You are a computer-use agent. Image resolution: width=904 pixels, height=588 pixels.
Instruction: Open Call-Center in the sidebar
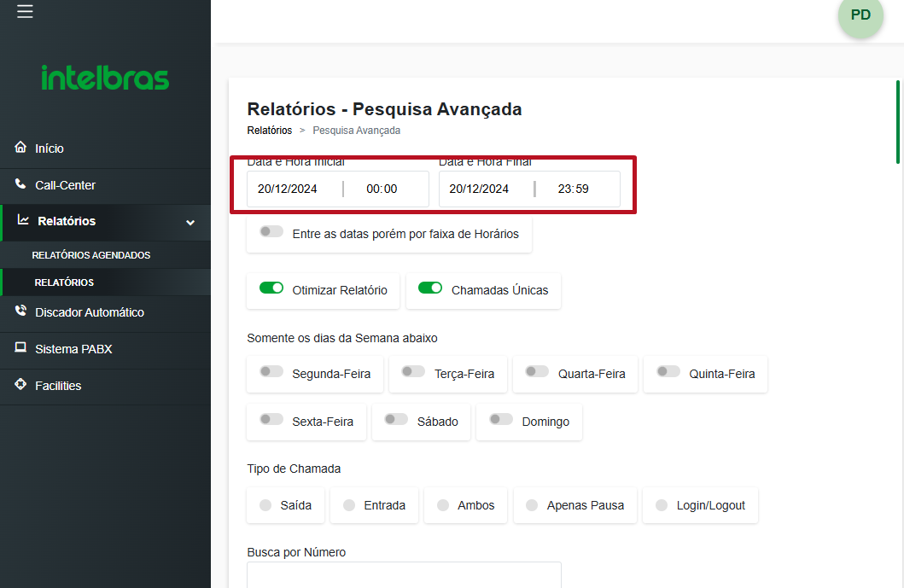point(106,186)
